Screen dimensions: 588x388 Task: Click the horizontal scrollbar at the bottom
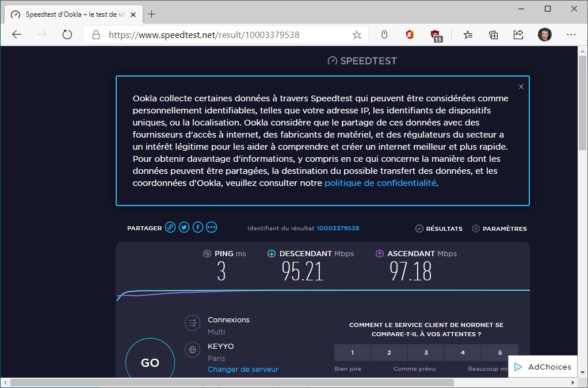coord(231,382)
